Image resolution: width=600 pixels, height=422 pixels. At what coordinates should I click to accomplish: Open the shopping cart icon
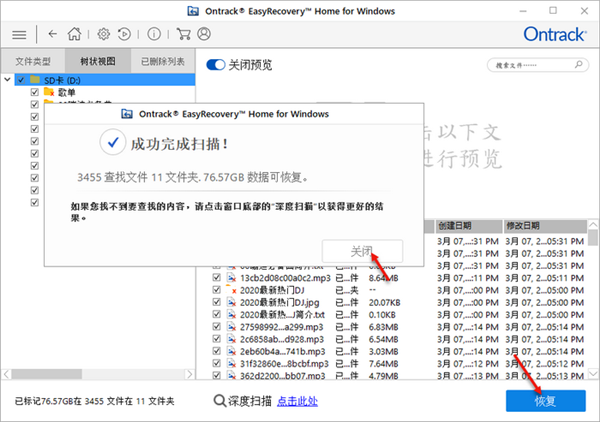[183, 34]
